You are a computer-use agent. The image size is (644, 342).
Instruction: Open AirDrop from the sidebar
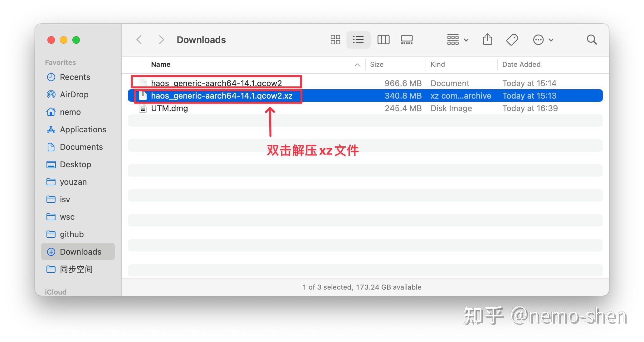(x=74, y=95)
